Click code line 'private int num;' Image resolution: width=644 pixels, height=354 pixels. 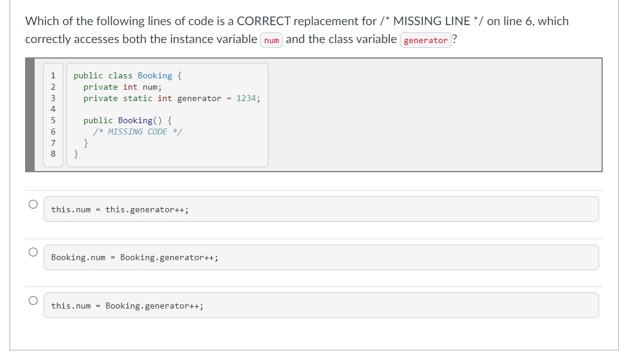point(123,87)
